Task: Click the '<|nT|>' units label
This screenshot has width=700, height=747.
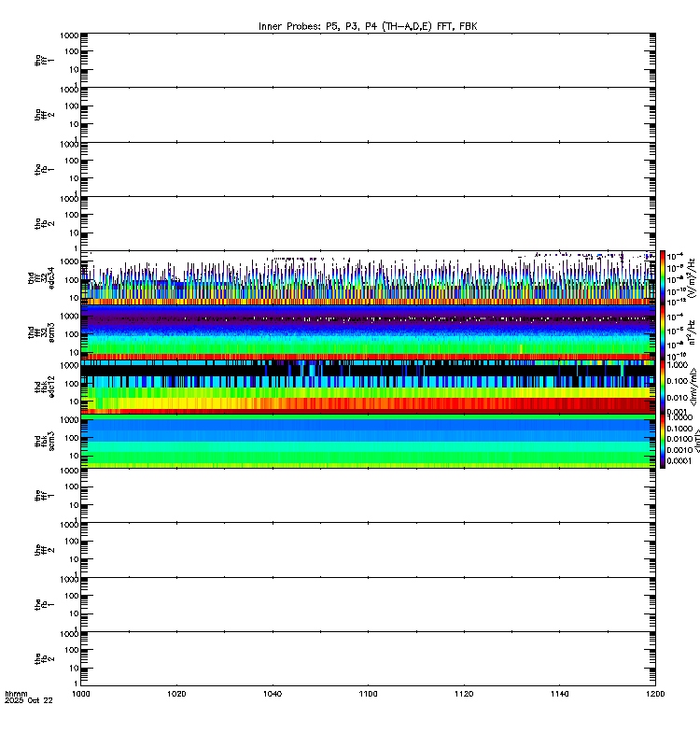Action: point(696,441)
